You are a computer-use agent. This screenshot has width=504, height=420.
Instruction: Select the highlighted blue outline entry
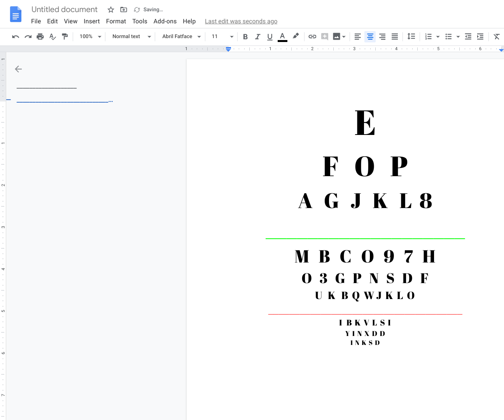pos(65,101)
